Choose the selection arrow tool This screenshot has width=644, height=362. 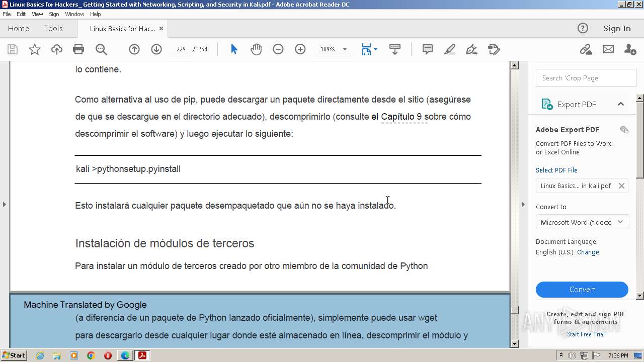pyautogui.click(x=234, y=49)
